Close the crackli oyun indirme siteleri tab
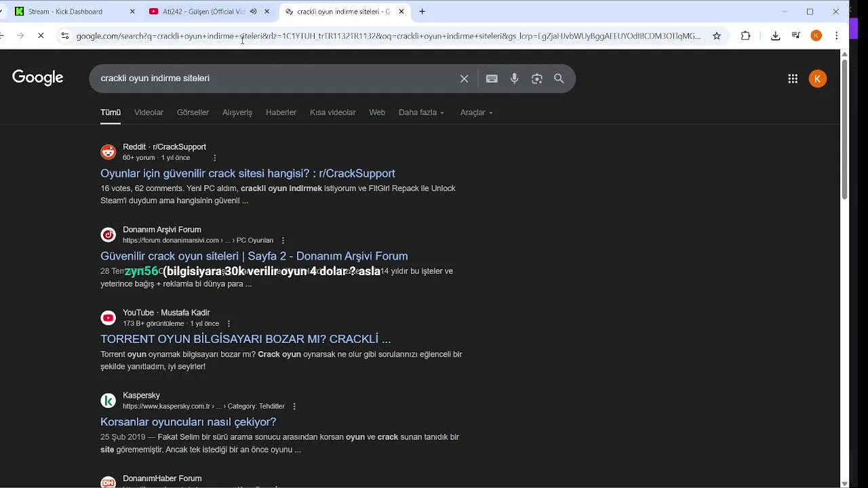This screenshot has height=488, width=868. [401, 12]
